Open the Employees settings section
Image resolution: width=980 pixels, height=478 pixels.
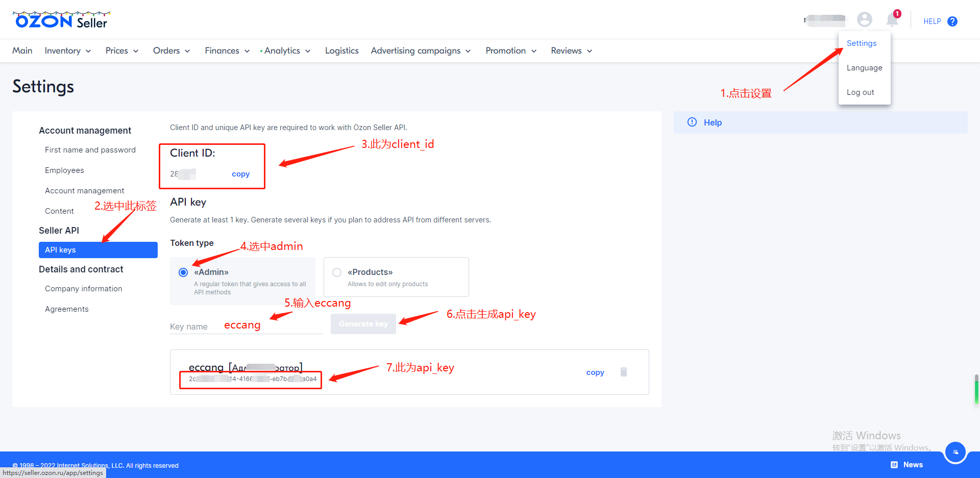coord(64,170)
